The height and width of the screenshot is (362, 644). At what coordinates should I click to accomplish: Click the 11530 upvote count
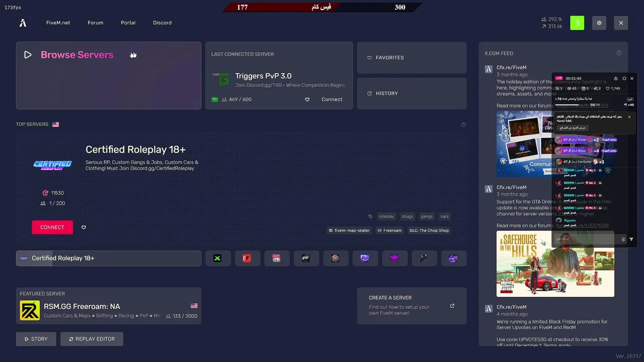[x=53, y=193]
